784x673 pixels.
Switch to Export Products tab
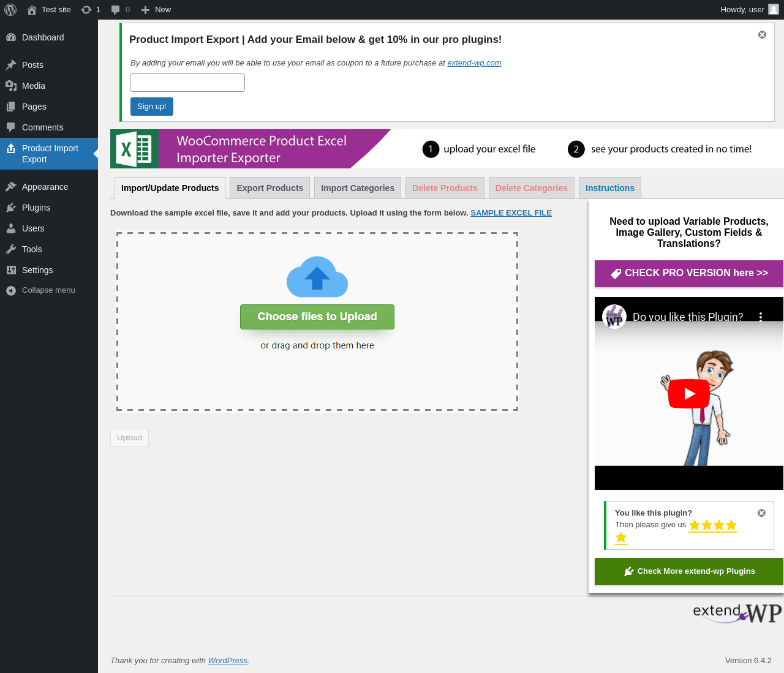click(270, 188)
